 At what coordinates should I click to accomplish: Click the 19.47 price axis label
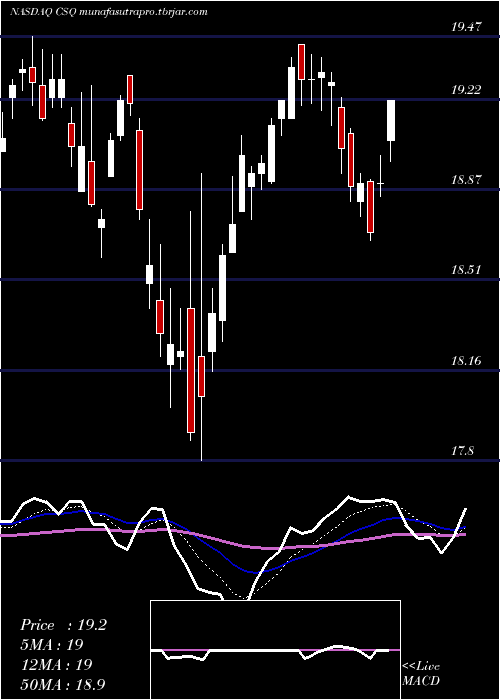(x=466, y=27)
